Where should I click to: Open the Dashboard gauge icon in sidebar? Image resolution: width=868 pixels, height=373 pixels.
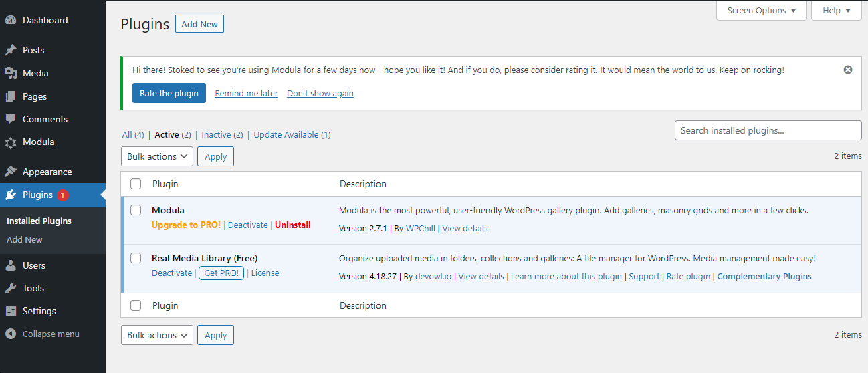coord(11,20)
